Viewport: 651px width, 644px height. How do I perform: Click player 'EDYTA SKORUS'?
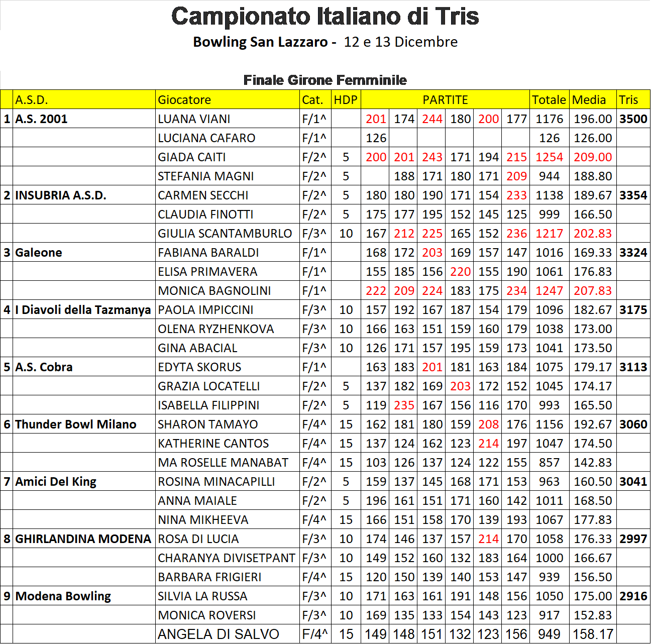pos(199,367)
